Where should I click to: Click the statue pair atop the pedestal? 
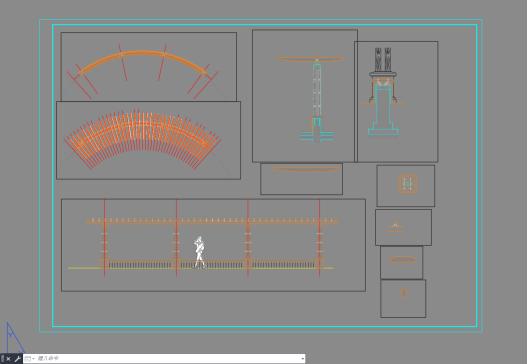click(x=383, y=59)
